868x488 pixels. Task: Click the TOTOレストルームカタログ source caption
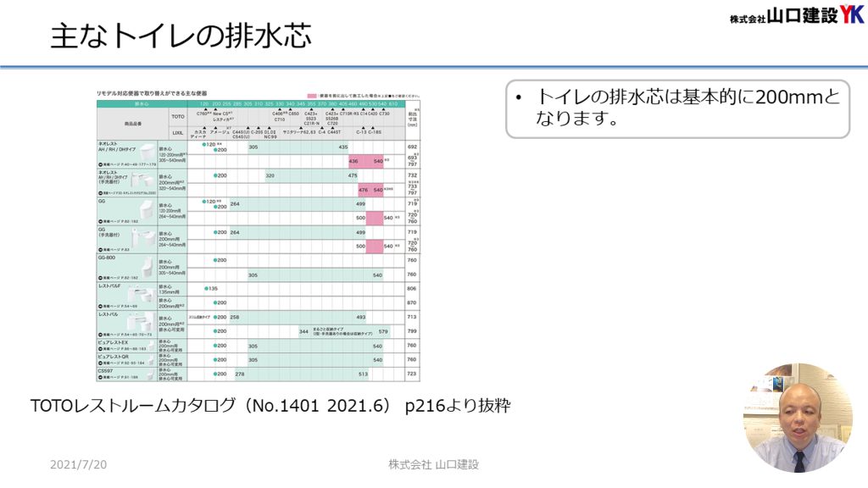270,406
